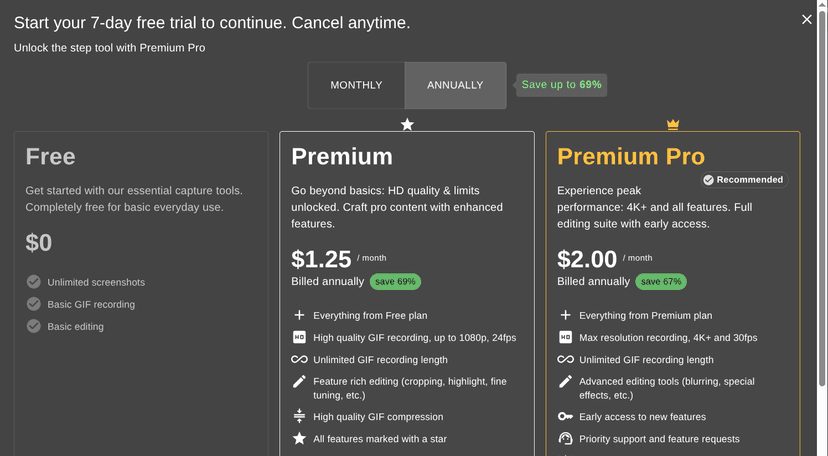Image resolution: width=828 pixels, height=456 pixels.
Task: Click the vertical scrollbar on the right
Action: coord(822,200)
